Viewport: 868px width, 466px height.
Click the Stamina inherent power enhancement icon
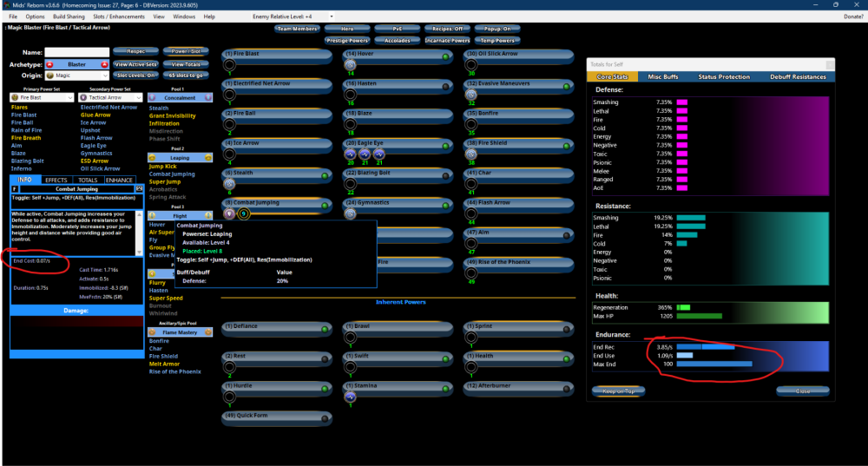click(x=351, y=397)
